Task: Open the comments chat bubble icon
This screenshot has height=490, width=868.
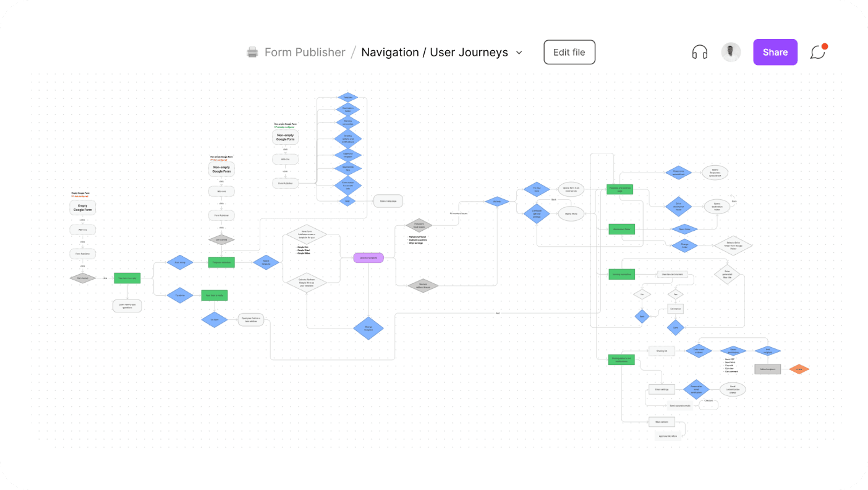Action: tap(818, 53)
